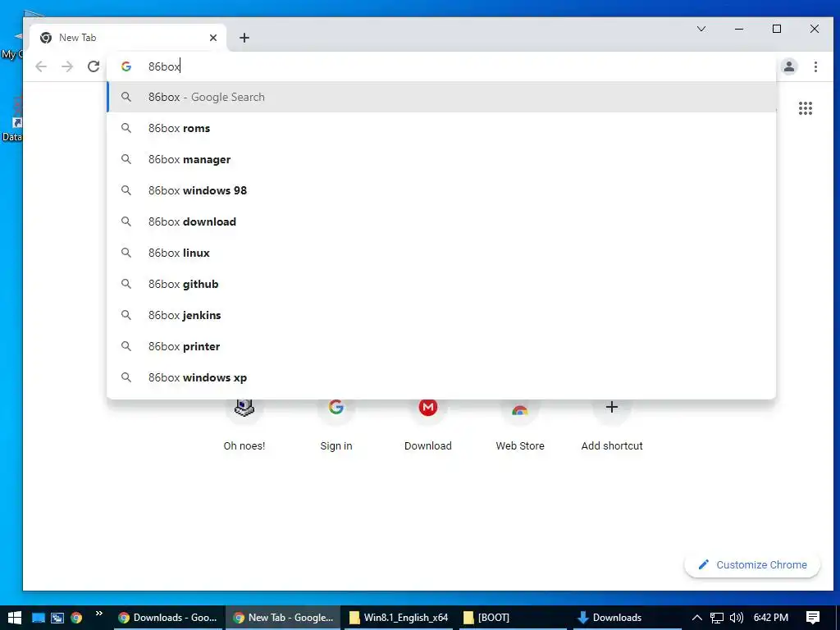Expand the tab search chevron
The height and width of the screenshot is (630, 840).
[701, 29]
